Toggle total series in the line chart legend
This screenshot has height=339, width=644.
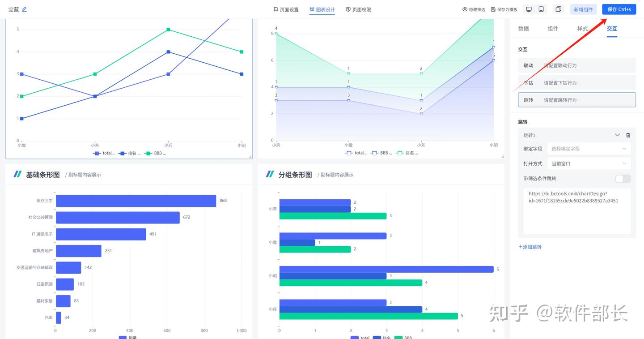104,153
